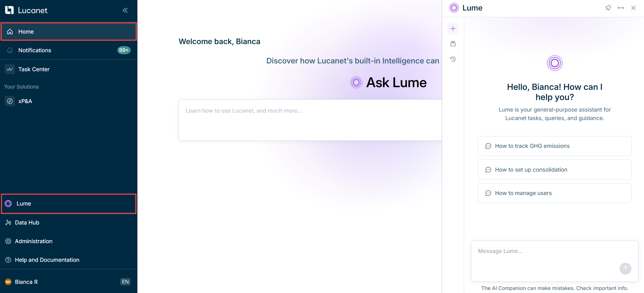
Task: Select 'How to track GHG emissions' suggestion
Action: [555, 146]
